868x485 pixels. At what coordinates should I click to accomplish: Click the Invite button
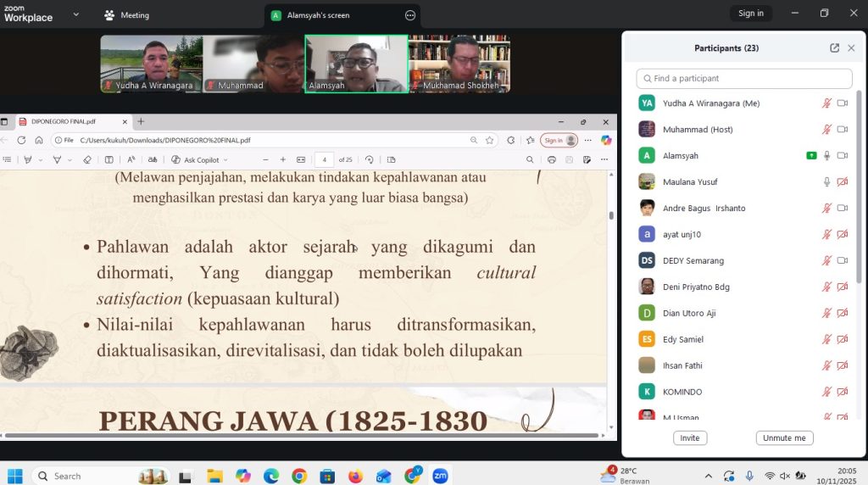click(690, 438)
